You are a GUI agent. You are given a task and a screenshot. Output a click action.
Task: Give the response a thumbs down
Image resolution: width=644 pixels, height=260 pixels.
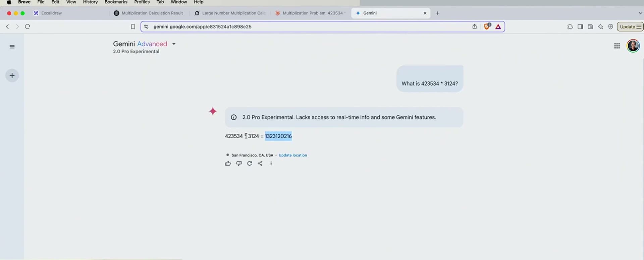tap(239, 164)
